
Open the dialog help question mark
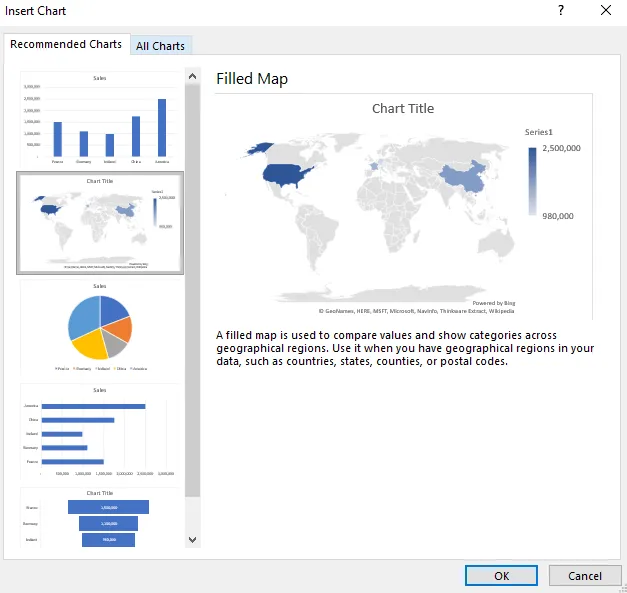click(x=561, y=10)
